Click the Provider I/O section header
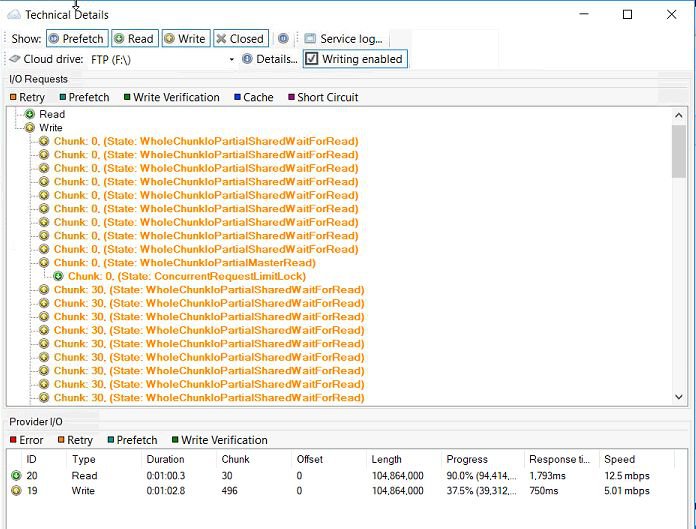This screenshot has height=529, width=696. [x=36, y=422]
